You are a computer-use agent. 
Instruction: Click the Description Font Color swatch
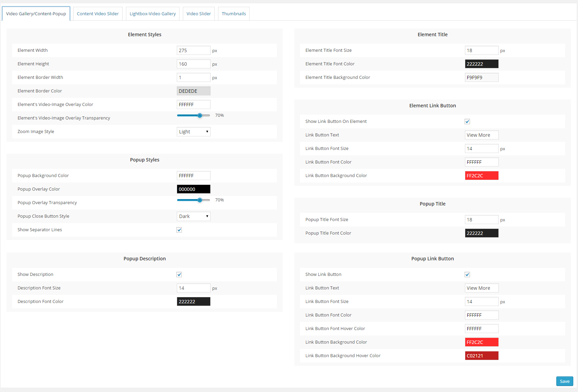click(193, 302)
